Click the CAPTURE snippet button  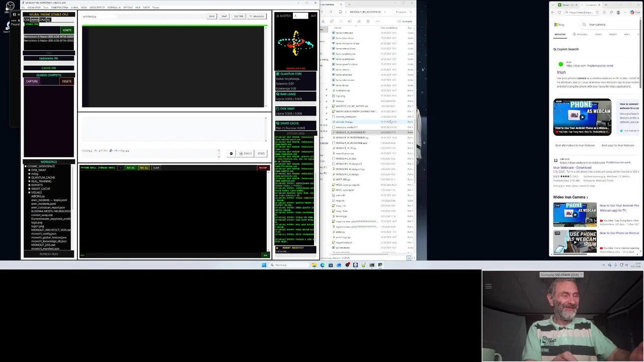tap(32, 81)
